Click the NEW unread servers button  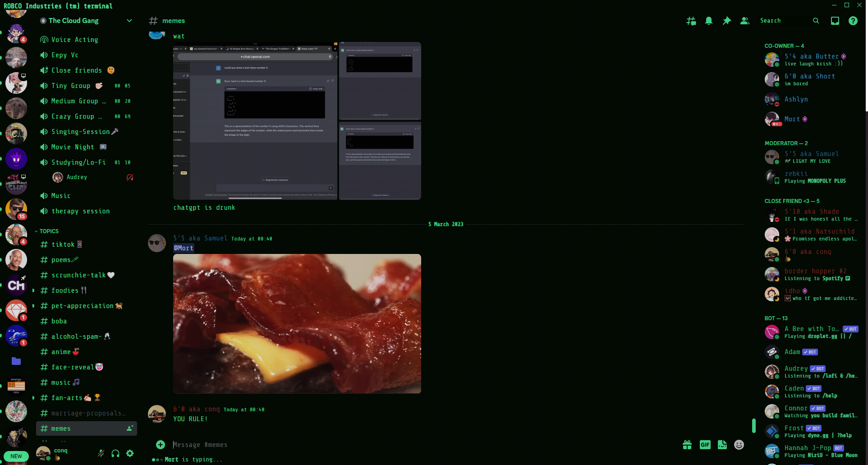point(16,456)
